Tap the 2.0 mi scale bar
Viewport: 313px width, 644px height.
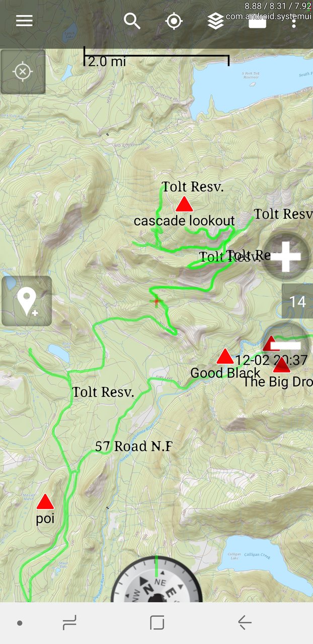tap(156, 57)
